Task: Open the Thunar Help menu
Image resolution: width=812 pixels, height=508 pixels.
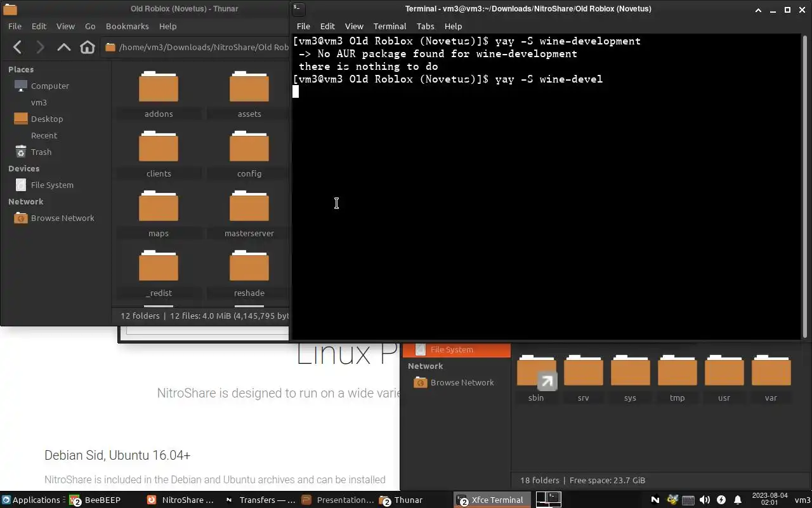Action: tap(167, 26)
